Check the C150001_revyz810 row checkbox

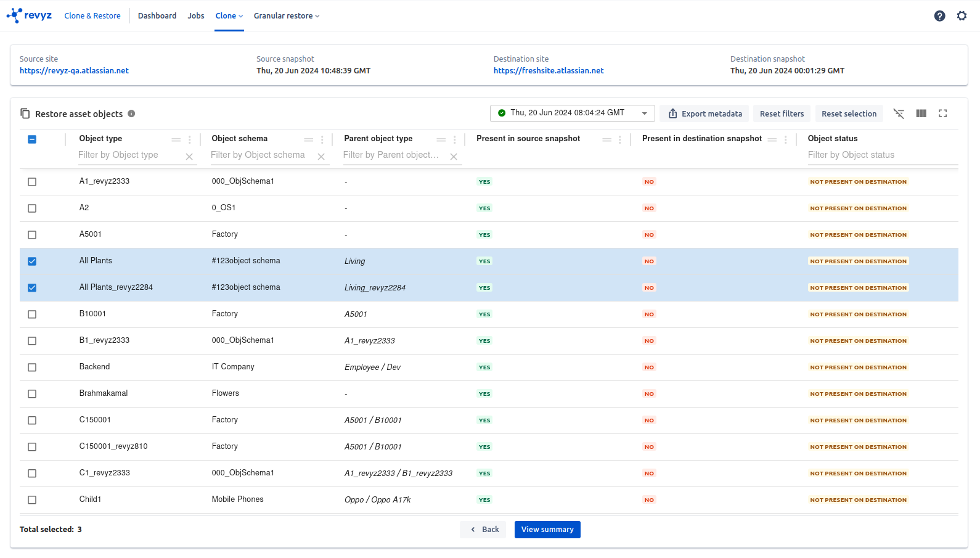(32, 447)
